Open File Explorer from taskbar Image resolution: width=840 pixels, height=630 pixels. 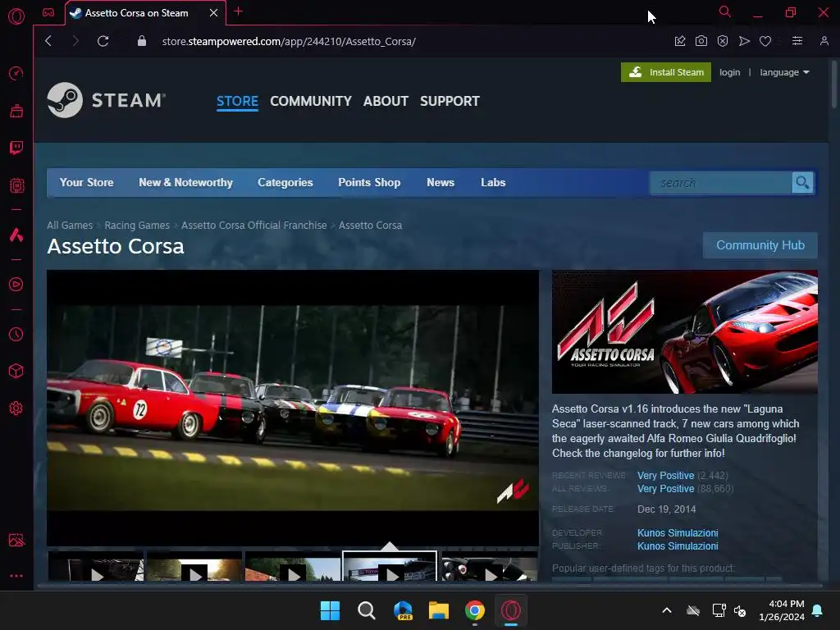tap(438, 610)
